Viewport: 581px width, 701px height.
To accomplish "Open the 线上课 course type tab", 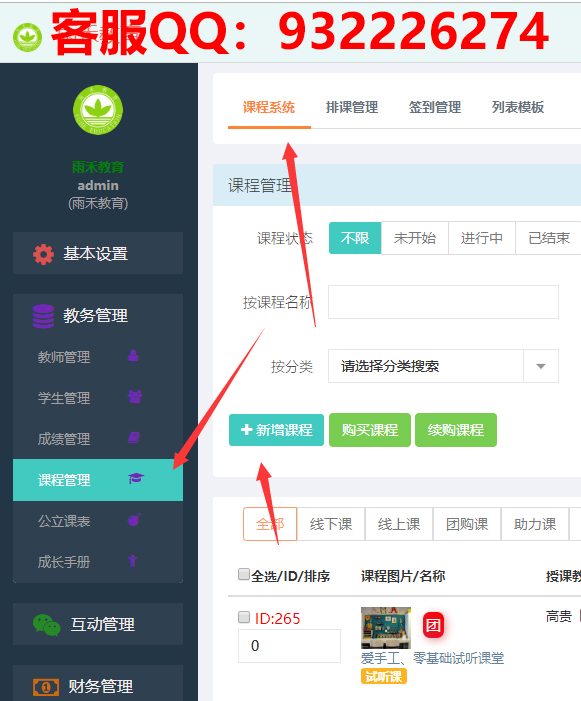I will 399,524.
